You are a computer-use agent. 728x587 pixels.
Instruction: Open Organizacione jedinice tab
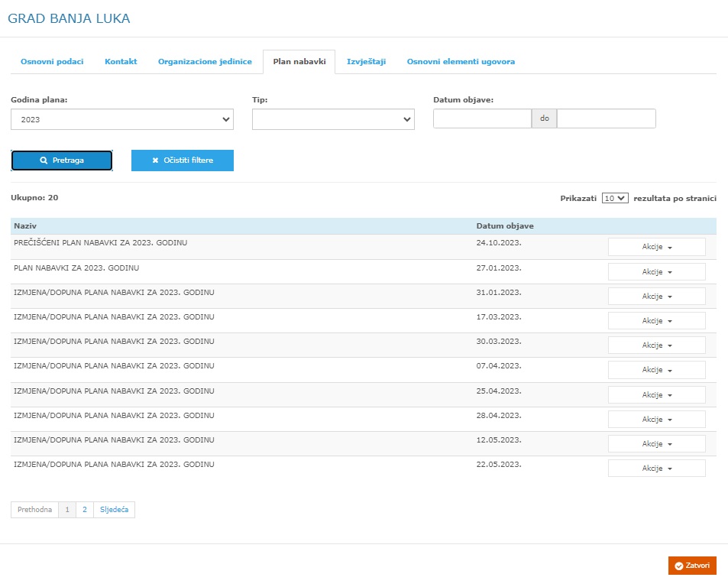(x=205, y=61)
